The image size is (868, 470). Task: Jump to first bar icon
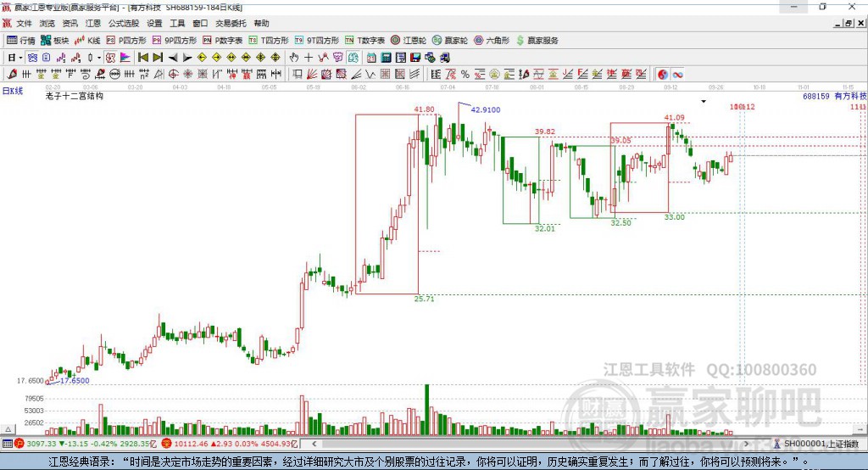point(142,58)
